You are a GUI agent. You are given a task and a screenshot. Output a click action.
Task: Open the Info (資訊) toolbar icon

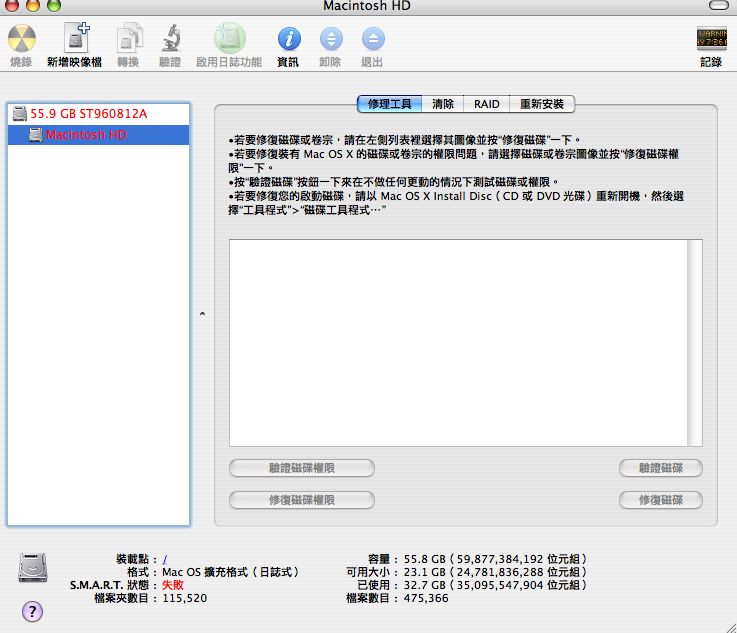pyautogui.click(x=289, y=39)
